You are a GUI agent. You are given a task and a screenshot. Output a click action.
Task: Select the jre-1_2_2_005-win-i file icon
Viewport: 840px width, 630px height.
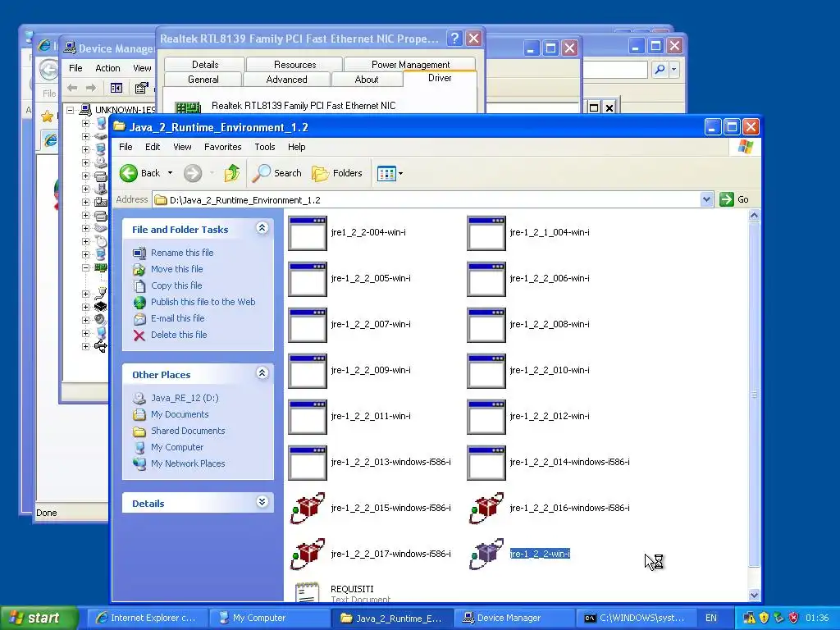click(x=308, y=279)
